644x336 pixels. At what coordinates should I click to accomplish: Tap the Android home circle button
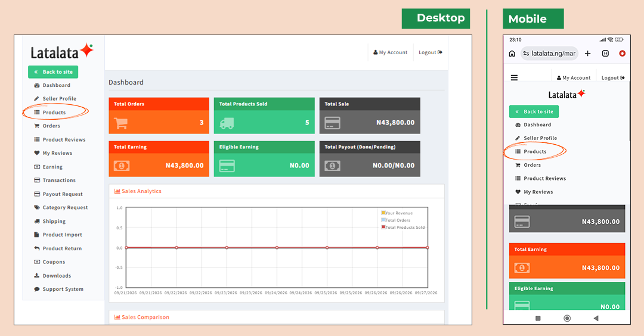pyautogui.click(x=567, y=318)
